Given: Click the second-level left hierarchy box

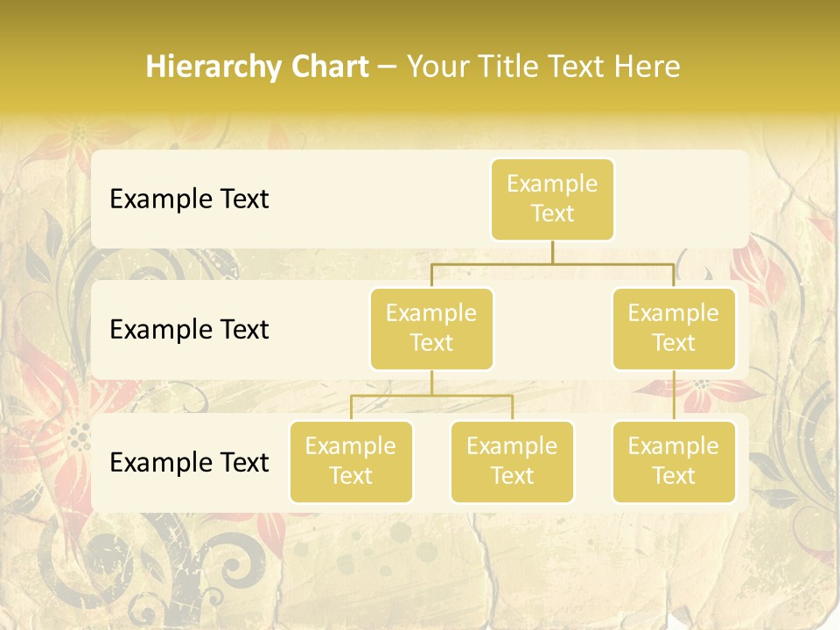Looking at the screenshot, I should tap(431, 329).
